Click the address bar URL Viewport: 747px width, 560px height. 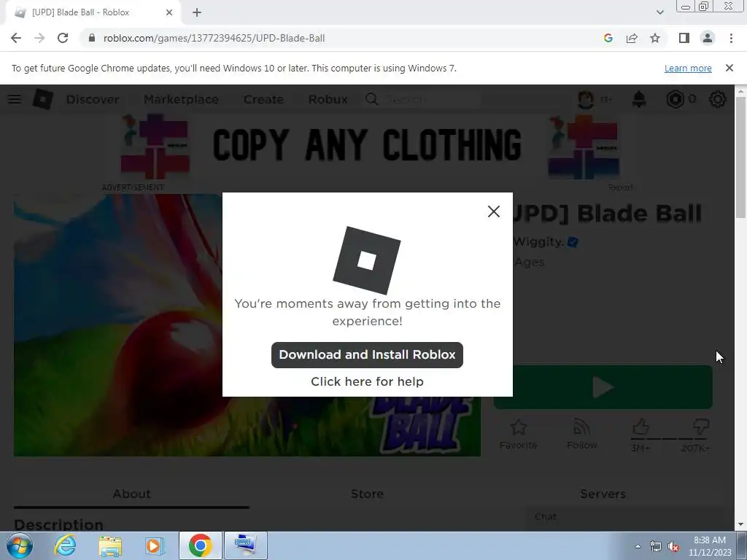pyautogui.click(x=214, y=38)
